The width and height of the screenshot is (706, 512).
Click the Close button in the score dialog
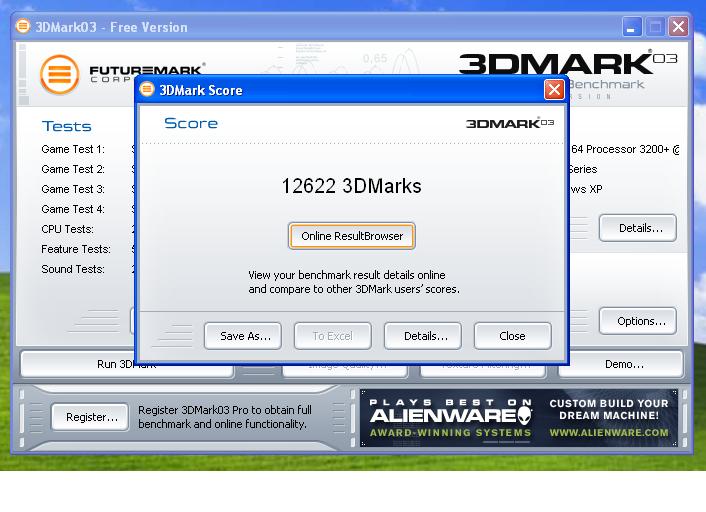coord(512,336)
